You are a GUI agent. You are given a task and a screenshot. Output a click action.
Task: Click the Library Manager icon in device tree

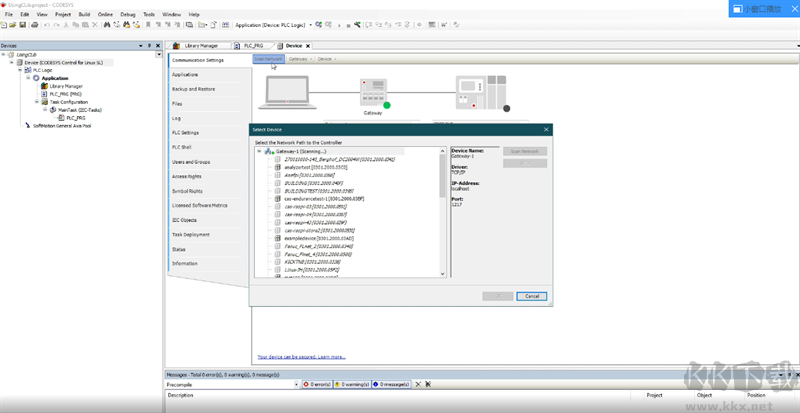click(x=45, y=85)
